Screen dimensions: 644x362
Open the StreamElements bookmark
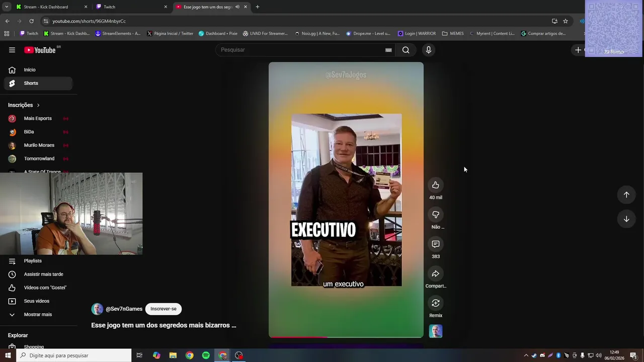[x=118, y=34]
